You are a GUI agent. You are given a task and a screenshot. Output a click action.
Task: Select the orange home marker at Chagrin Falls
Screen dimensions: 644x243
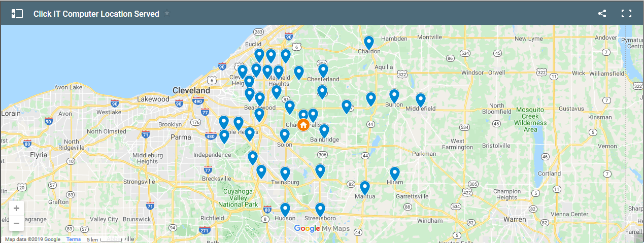tap(303, 124)
